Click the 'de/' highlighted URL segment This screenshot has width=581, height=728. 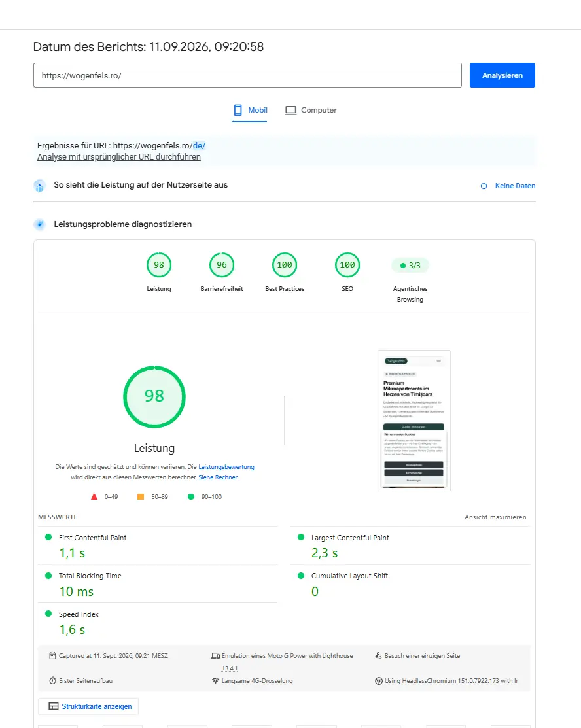(x=199, y=146)
